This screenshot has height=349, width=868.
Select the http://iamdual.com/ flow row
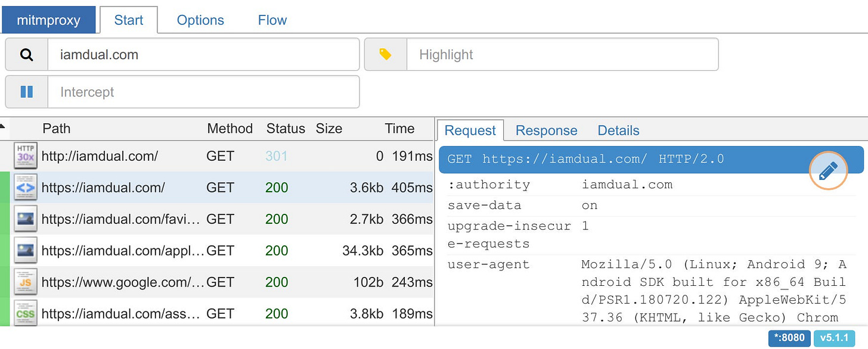pyautogui.click(x=217, y=156)
